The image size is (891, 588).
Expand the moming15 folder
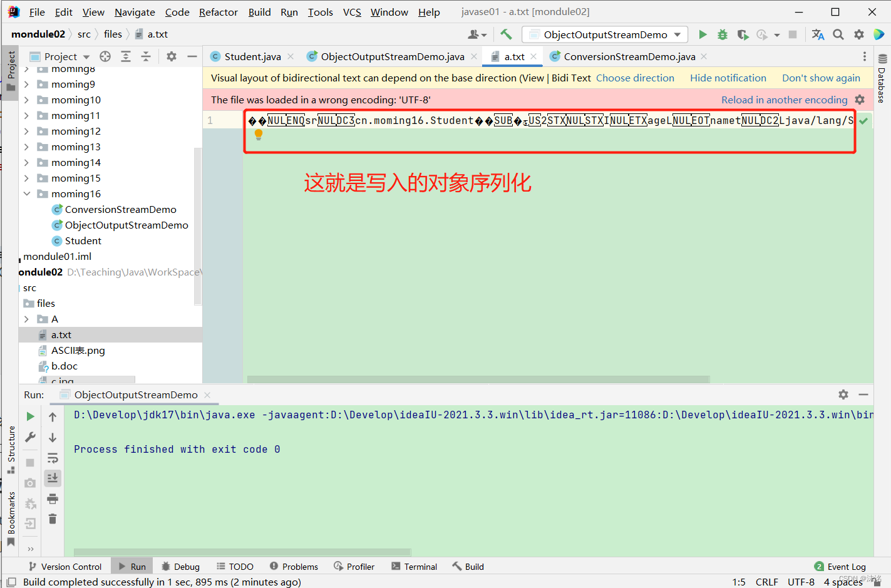click(26, 178)
